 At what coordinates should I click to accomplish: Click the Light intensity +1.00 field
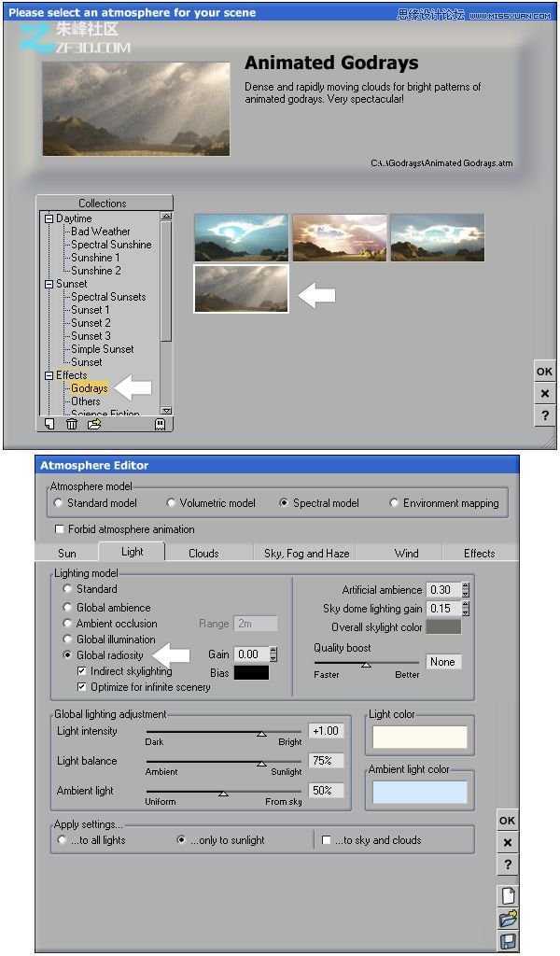[326, 730]
